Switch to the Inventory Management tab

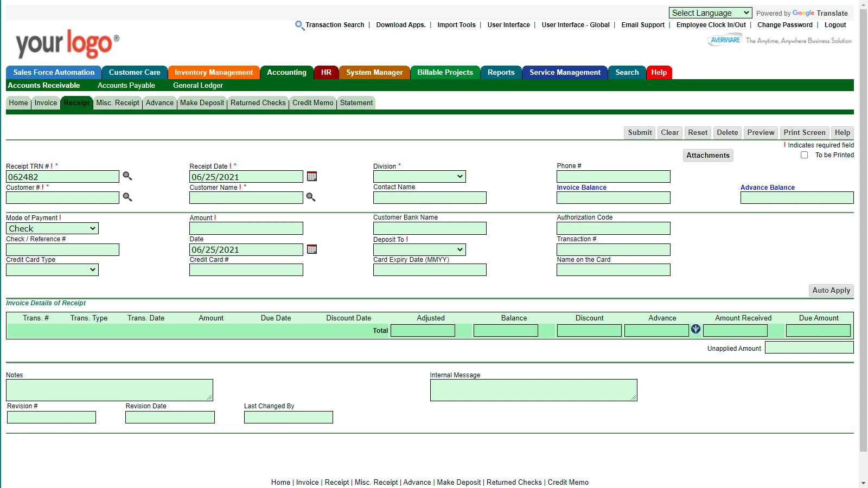coord(213,73)
